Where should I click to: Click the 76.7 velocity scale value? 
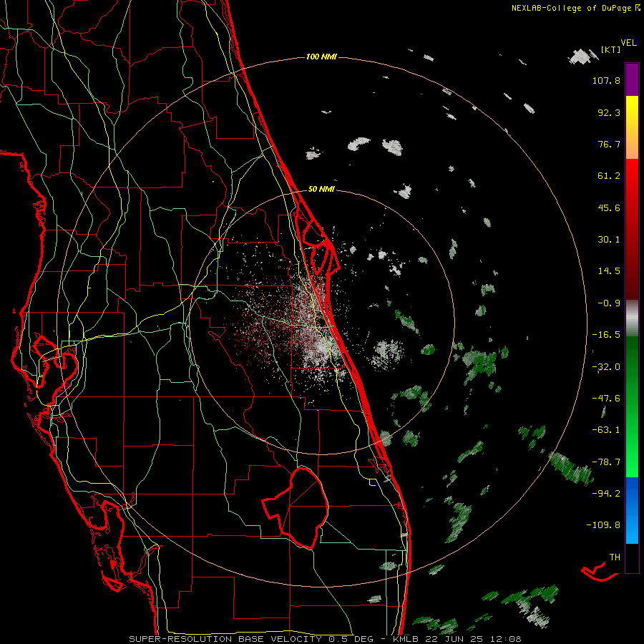pos(609,144)
